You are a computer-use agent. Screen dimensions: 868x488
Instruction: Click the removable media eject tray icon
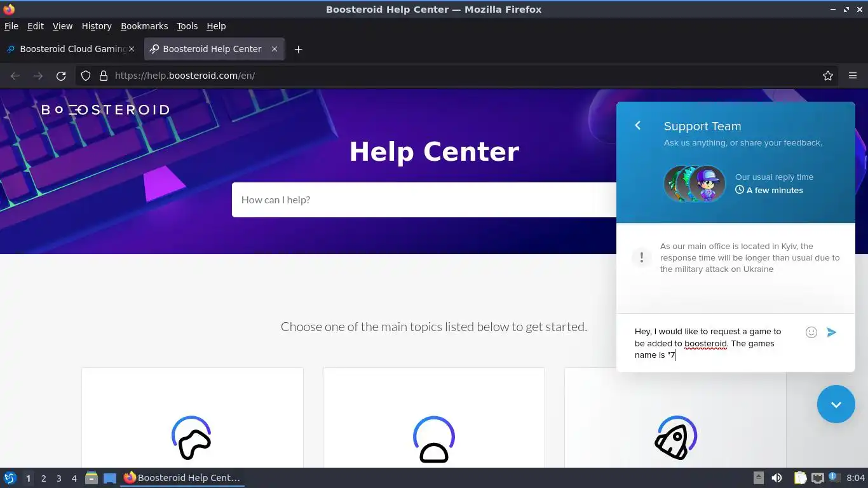pos(758,478)
